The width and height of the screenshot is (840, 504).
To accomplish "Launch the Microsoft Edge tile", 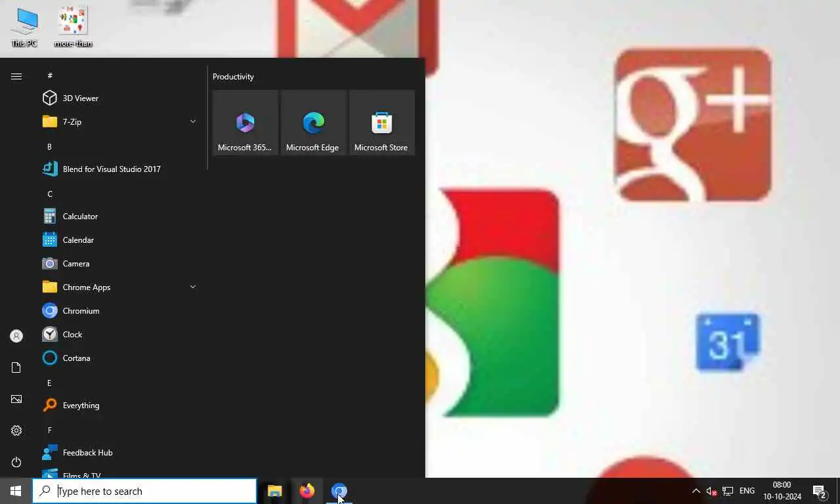I will coord(314,123).
